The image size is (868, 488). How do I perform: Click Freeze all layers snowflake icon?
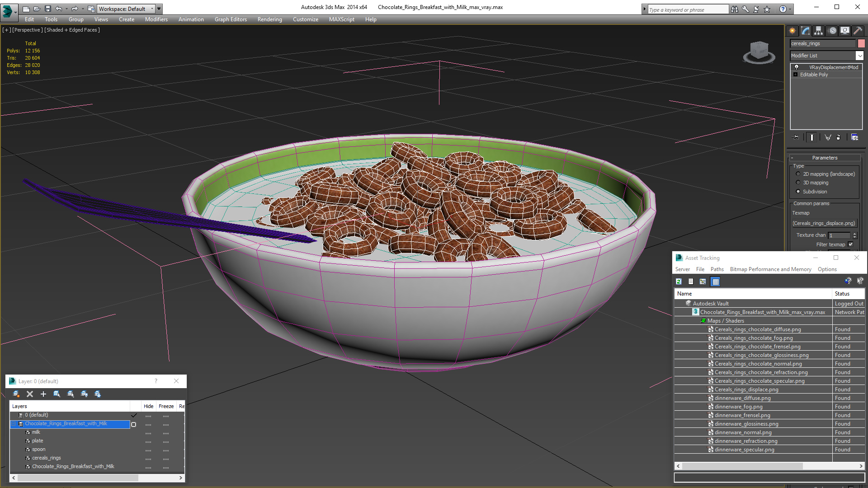click(x=98, y=394)
